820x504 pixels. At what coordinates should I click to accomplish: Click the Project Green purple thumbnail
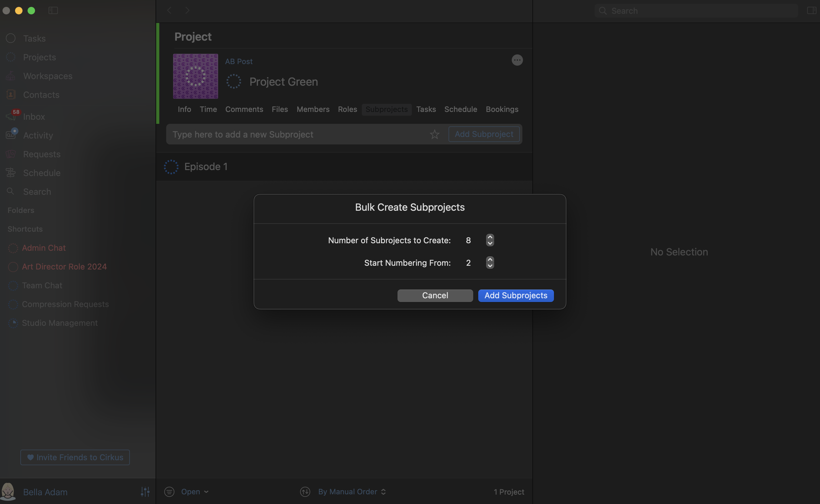point(196,76)
